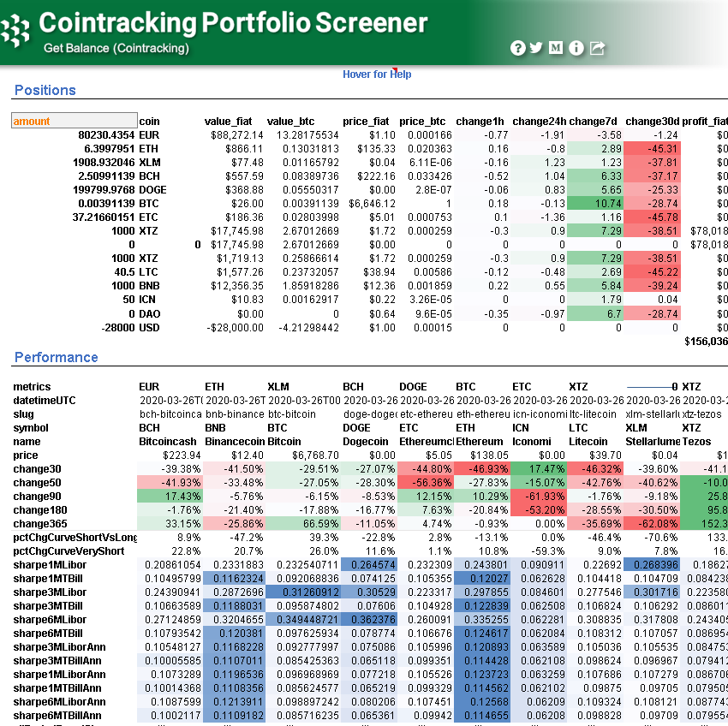Select the 'slug' row label
This screenshot has width=728, height=726.
[x=23, y=414]
